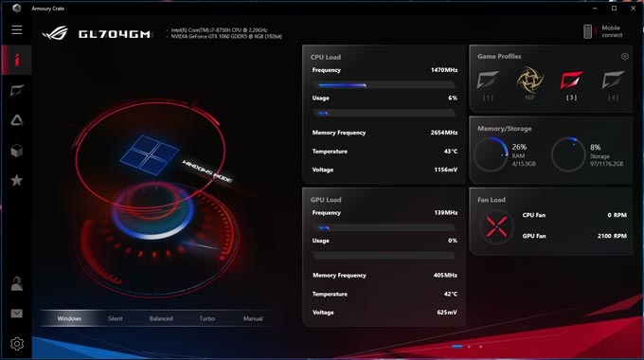Click the GL704GM model name
Viewport: 644px width, 360px height.
click(115, 34)
